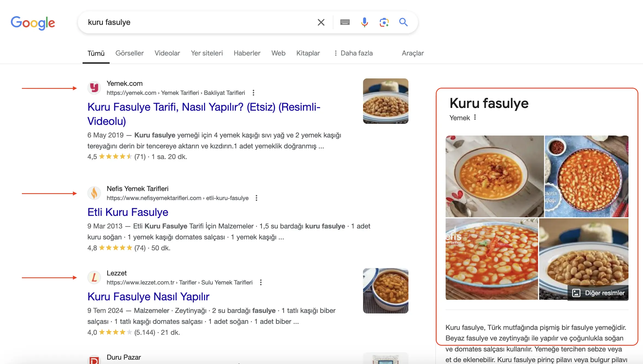Click the 'Diğer resimler' button
This screenshot has width=643, height=364.
point(598,293)
